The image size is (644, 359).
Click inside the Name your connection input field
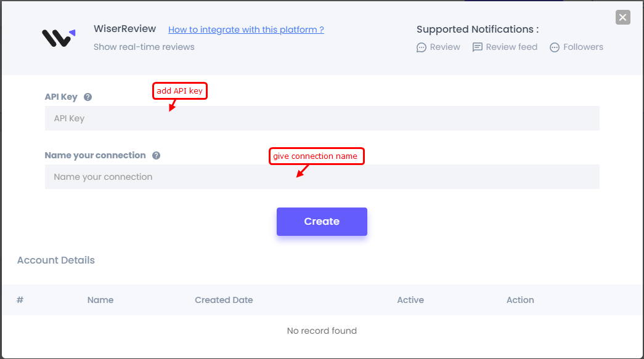[322, 177]
